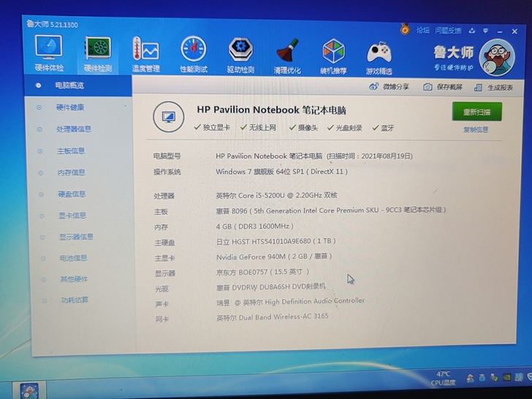Click the 京东方 BOE0757 display value
The height and width of the screenshot is (399, 532).
coord(263,272)
